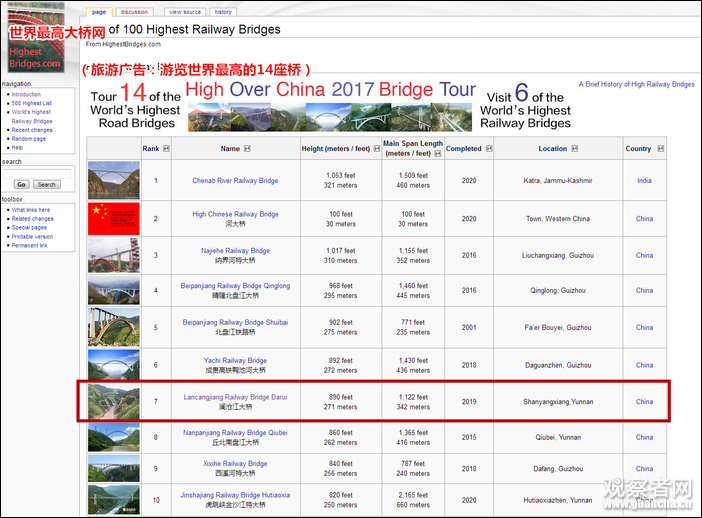Open Beipanjiang Railway Bridge Shuibai link

tap(235, 322)
